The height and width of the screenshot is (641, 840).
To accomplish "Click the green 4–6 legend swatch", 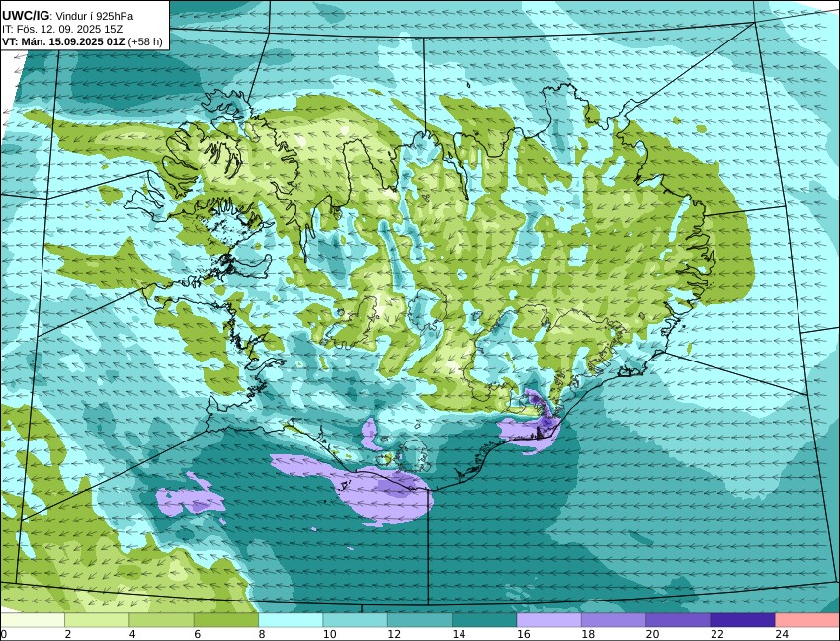I will tap(161, 620).
